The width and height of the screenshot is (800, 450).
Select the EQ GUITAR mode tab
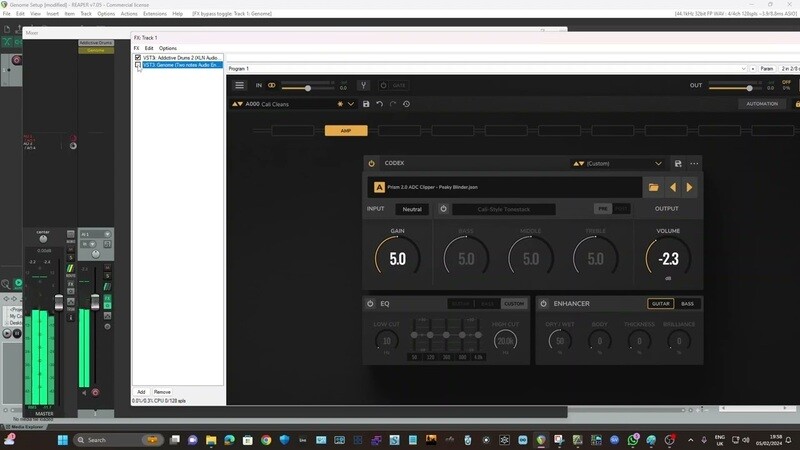coord(460,304)
